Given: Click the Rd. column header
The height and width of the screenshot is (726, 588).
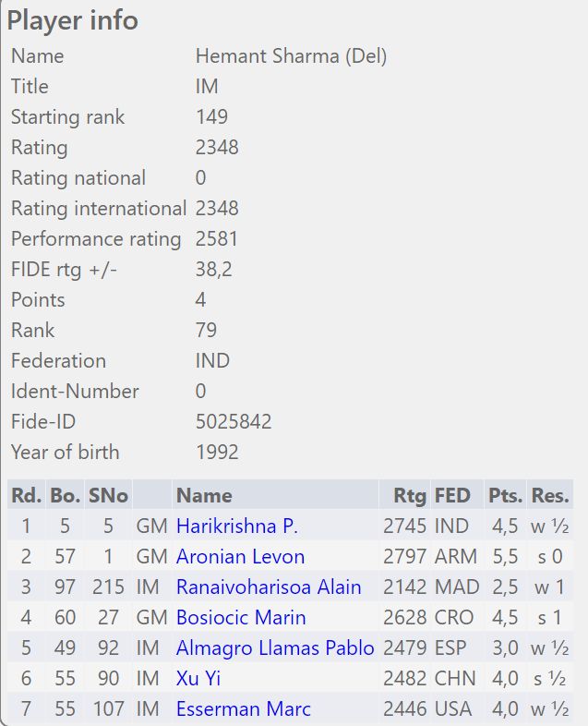Looking at the screenshot, I should [27, 495].
